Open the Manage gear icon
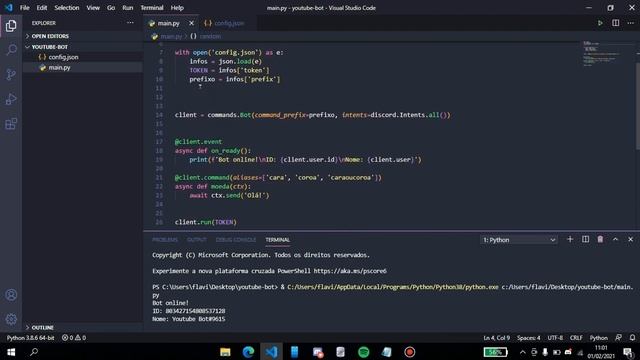This screenshot has width=640, height=360. (11, 319)
